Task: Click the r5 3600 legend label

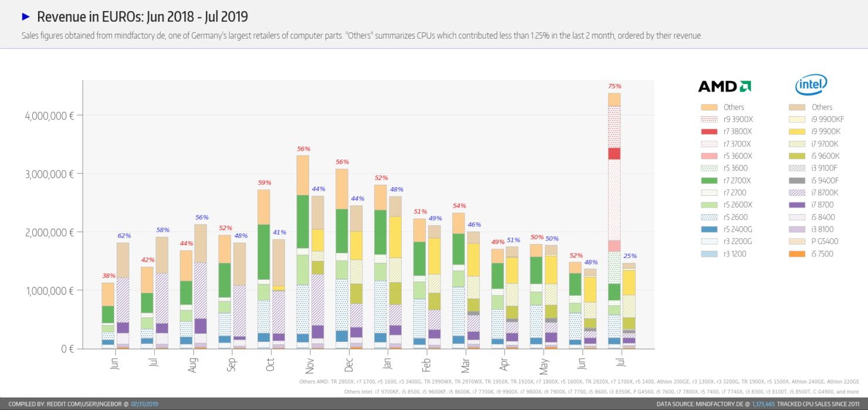Action: [x=735, y=168]
